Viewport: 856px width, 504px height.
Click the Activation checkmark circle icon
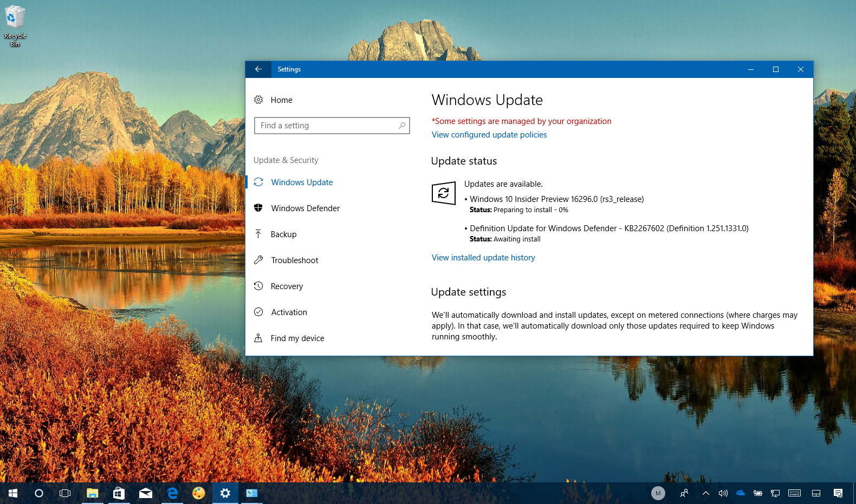pyautogui.click(x=258, y=312)
